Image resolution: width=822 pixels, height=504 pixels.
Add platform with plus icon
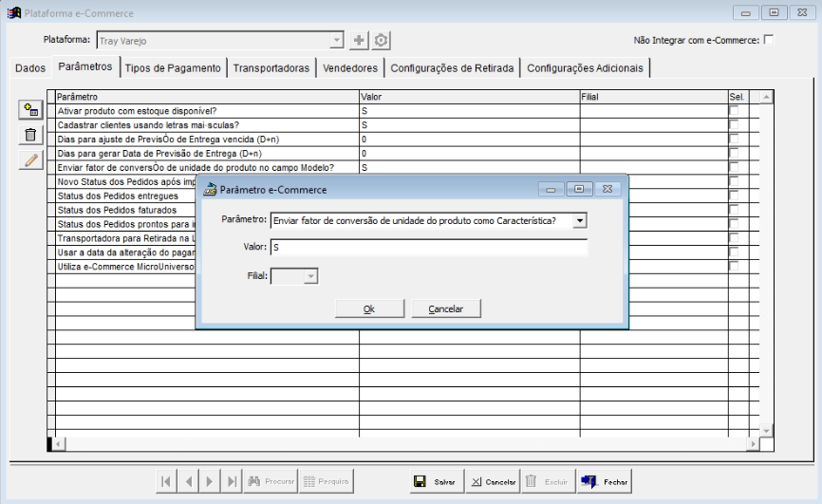click(x=359, y=40)
